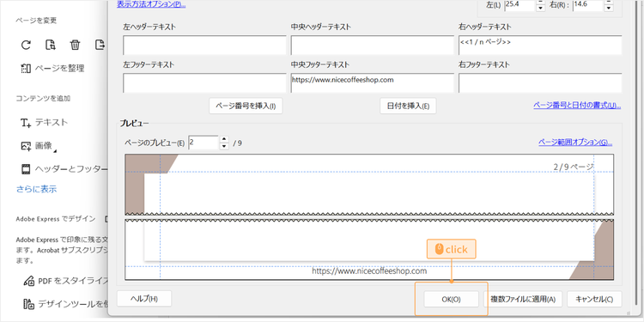
Task: Click さらに表示 link in sidebar
Action: (x=37, y=190)
